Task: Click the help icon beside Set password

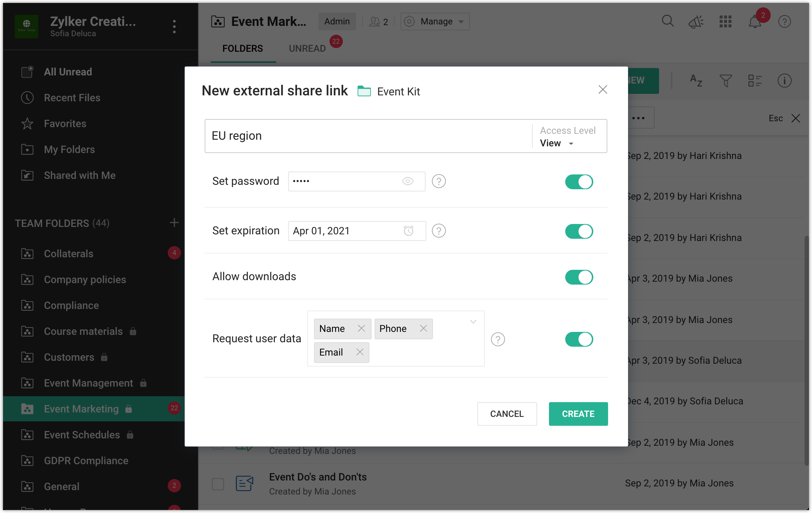Action: pos(439,181)
